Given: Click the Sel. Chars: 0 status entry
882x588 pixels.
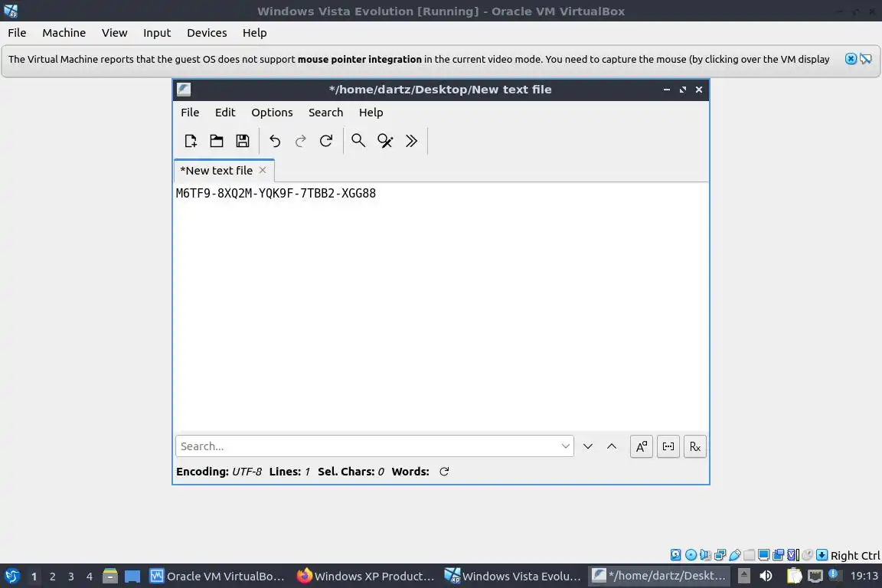Looking at the screenshot, I should (x=351, y=472).
